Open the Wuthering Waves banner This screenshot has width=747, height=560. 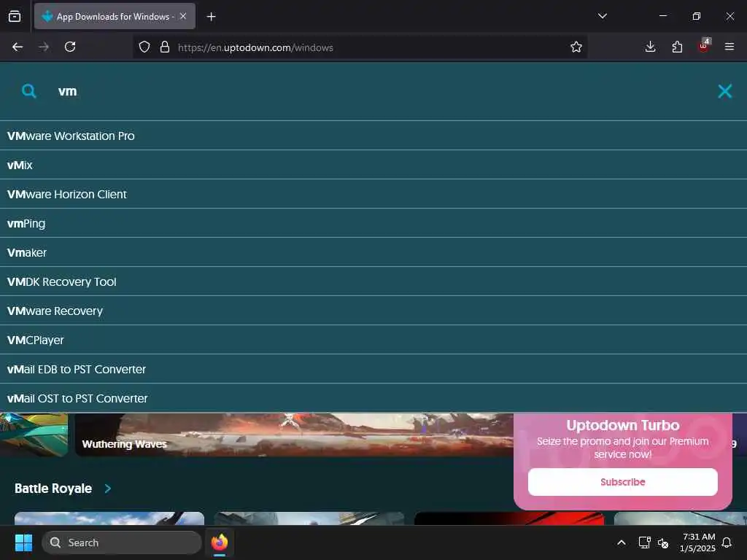tap(293, 435)
